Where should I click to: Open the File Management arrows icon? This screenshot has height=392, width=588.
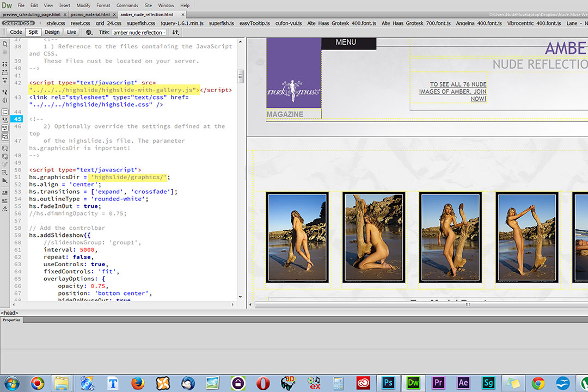coord(175,32)
